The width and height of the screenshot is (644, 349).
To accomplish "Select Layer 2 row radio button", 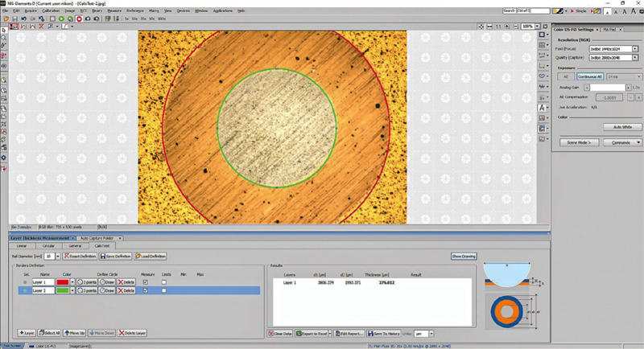I will point(25,290).
